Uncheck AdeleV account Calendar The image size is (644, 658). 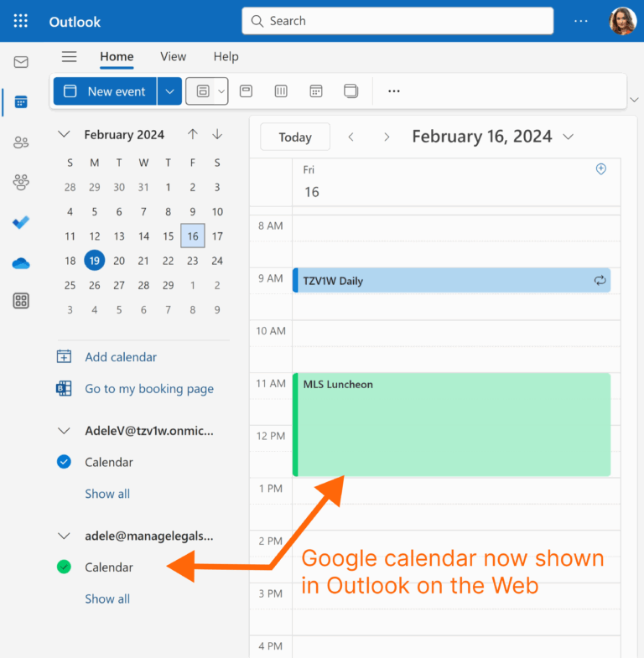click(x=64, y=462)
